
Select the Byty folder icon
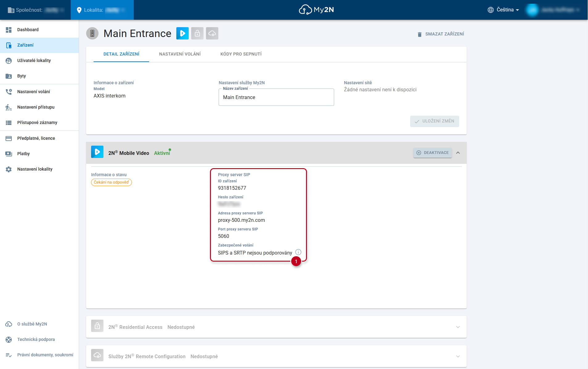pos(9,76)
